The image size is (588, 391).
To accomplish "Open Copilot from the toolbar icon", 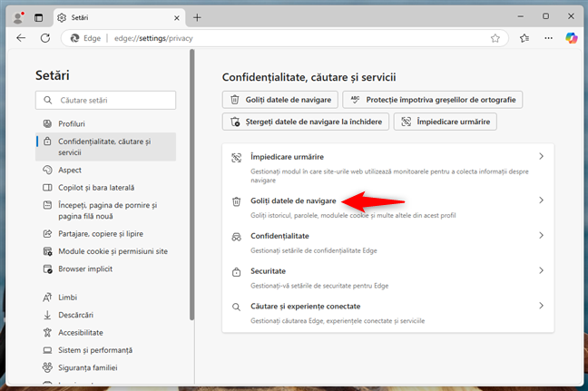I will tap(572, 38).
